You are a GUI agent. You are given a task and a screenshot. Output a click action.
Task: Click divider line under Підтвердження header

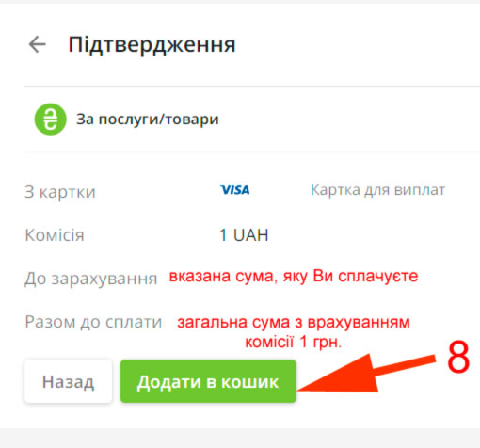point(252,86)
